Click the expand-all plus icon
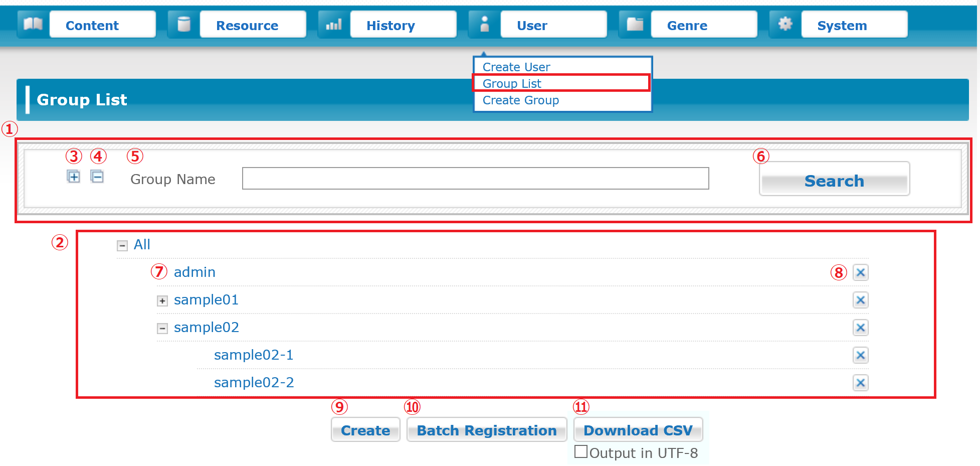980x466 pixels. click(x=73, y=177)
